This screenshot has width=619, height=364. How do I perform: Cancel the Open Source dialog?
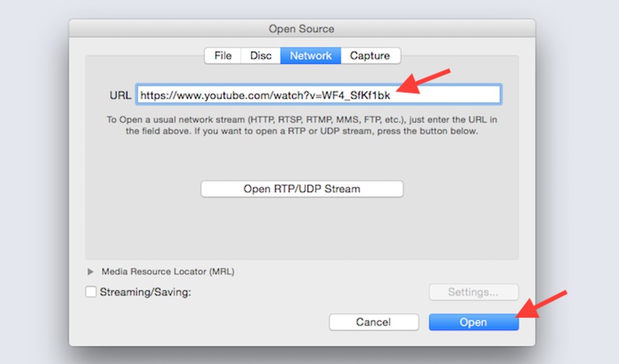tap(373, 322)
